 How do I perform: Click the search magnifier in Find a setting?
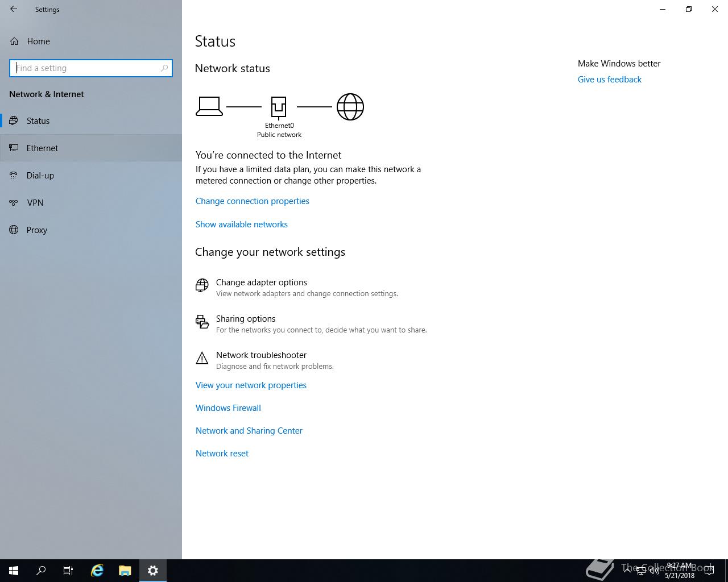164,68
